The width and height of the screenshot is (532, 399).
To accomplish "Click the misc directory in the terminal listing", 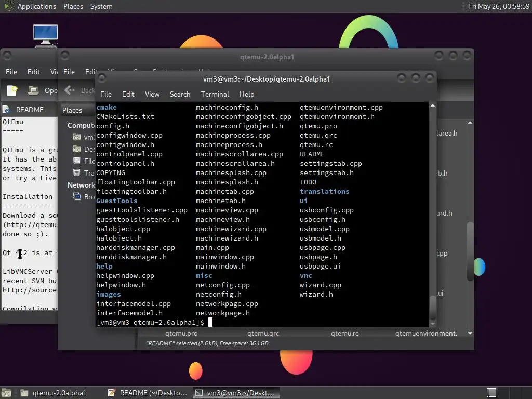I will tap(204, 275).
